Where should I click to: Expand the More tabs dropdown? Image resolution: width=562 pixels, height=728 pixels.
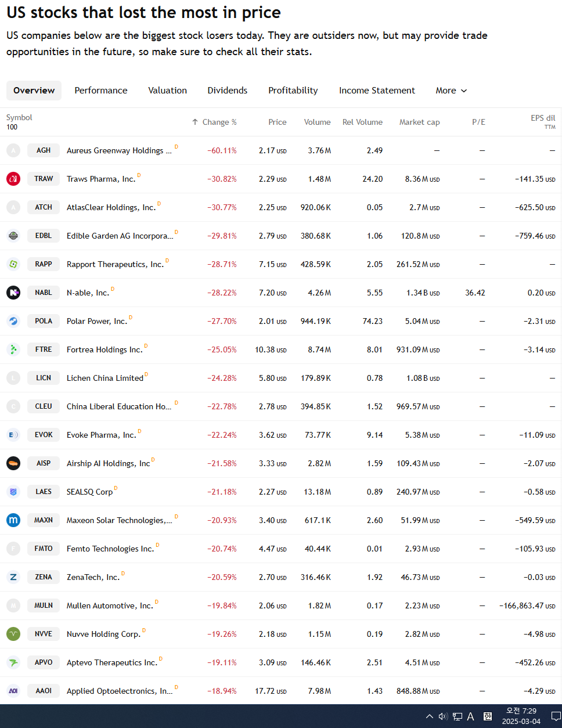pyautogui.click(x=451, y=91)
